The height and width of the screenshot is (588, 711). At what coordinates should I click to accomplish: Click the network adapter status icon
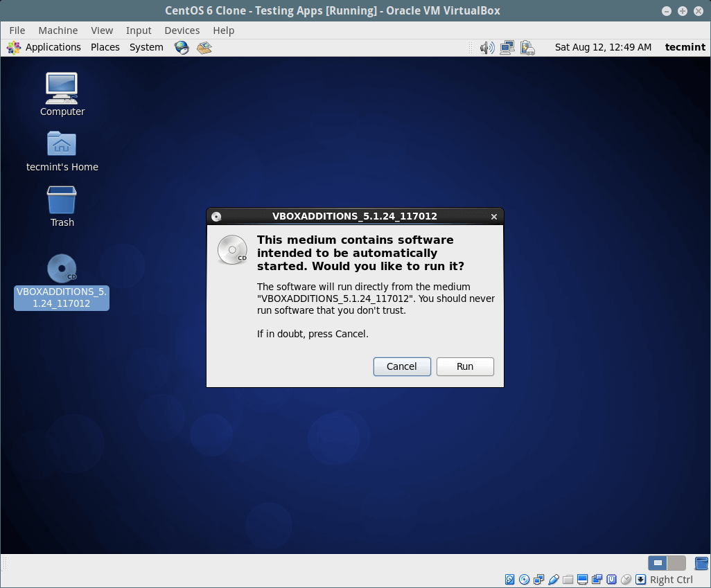tap(539, 580)
